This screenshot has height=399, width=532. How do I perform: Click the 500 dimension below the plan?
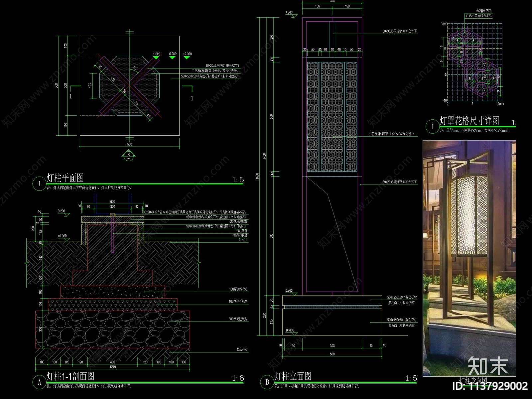tap(129, 144)
